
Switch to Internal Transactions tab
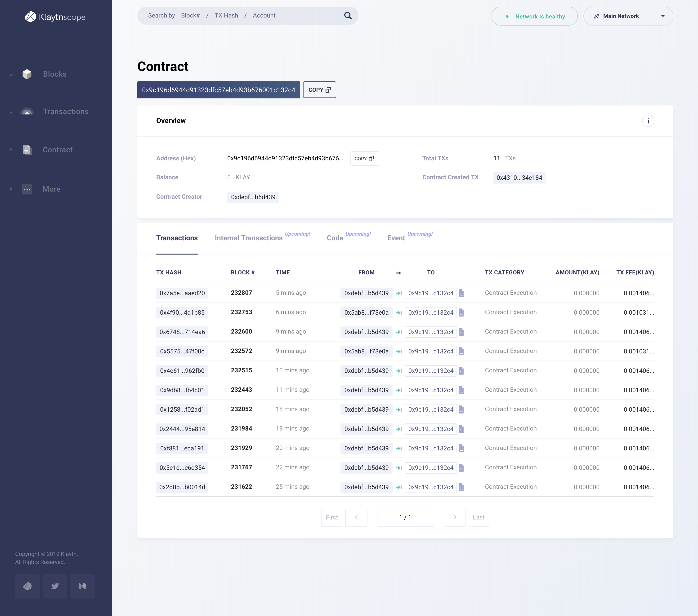click(x=248, y=238)
